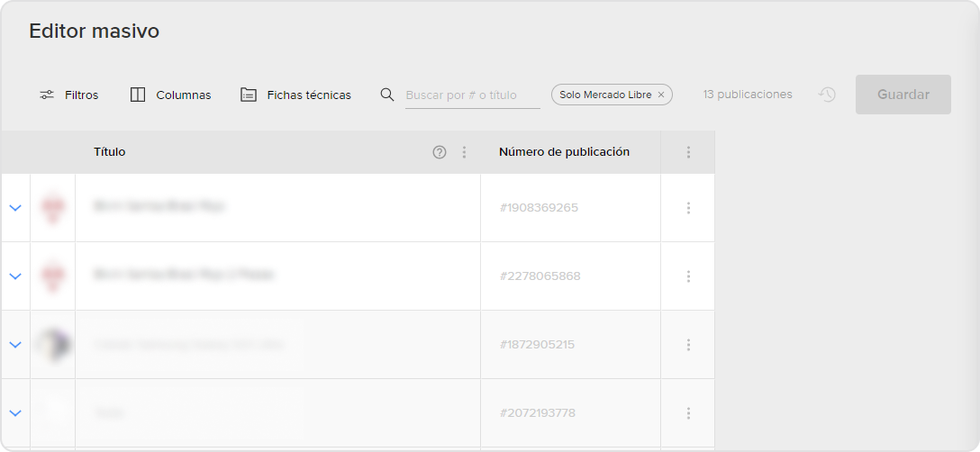Select the first product thumbnail image
The width and height of the screenshot is (980, 452).
click(52, 208)
